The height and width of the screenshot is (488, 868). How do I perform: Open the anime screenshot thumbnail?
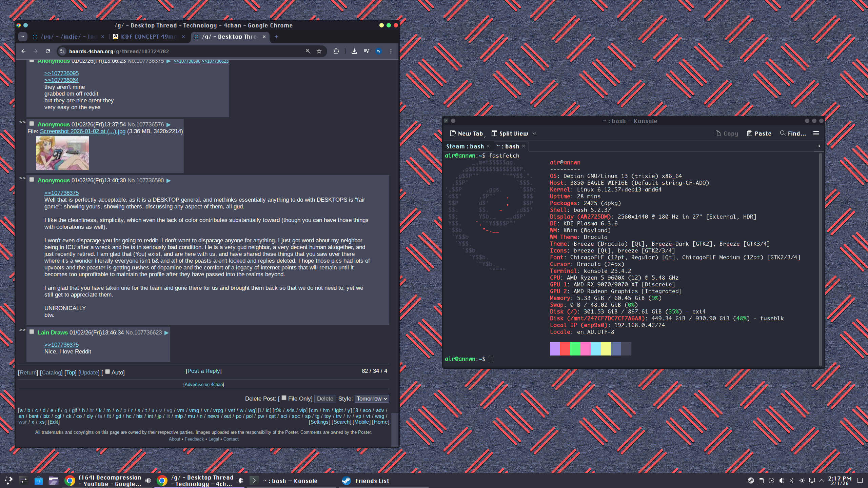tap(62, 153)
